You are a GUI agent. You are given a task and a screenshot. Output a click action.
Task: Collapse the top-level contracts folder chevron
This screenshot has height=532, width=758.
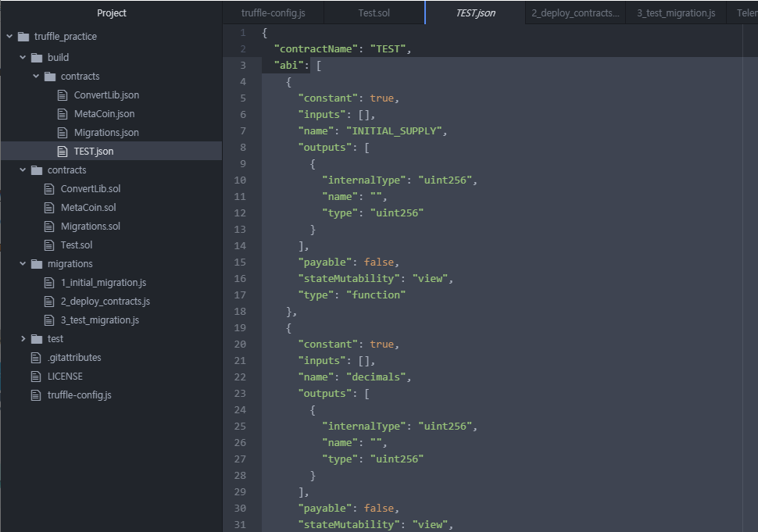(x=23, y=170)
